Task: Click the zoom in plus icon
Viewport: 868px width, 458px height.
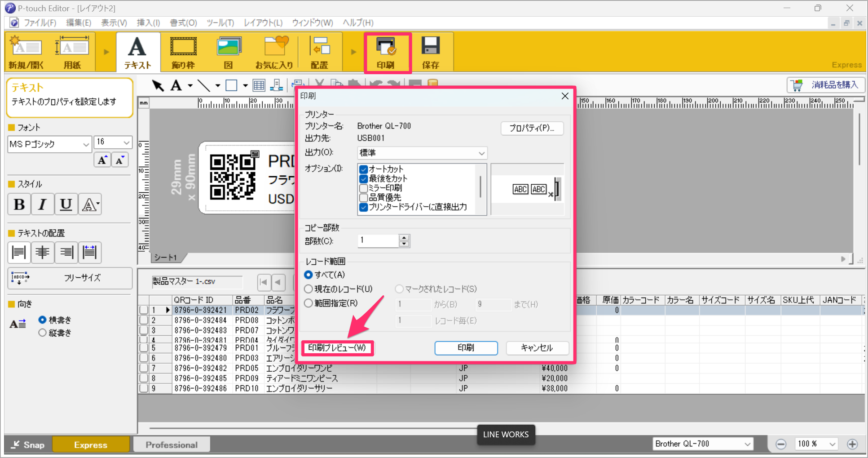Action: click(852, 444)
